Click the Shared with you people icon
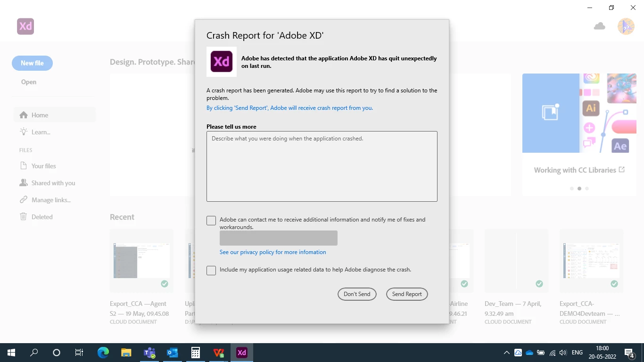This screenshot has height=362, width=644. coord(24,182)
